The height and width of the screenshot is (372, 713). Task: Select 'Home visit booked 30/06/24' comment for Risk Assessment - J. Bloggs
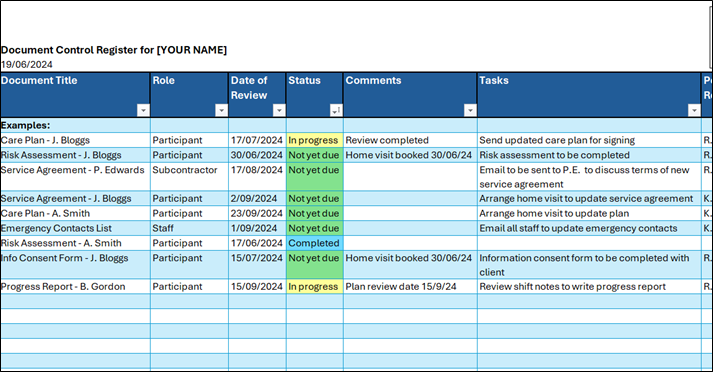[x=410, y=155]
